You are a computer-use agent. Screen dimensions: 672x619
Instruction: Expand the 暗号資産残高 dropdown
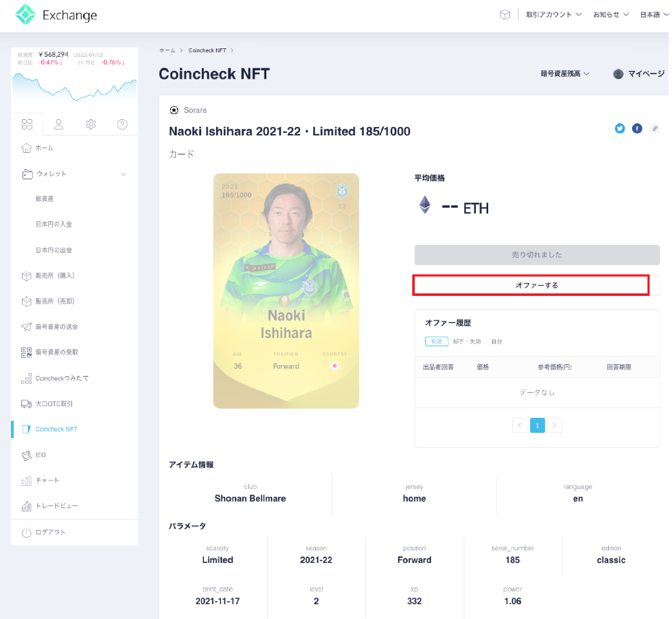(565, 74)
